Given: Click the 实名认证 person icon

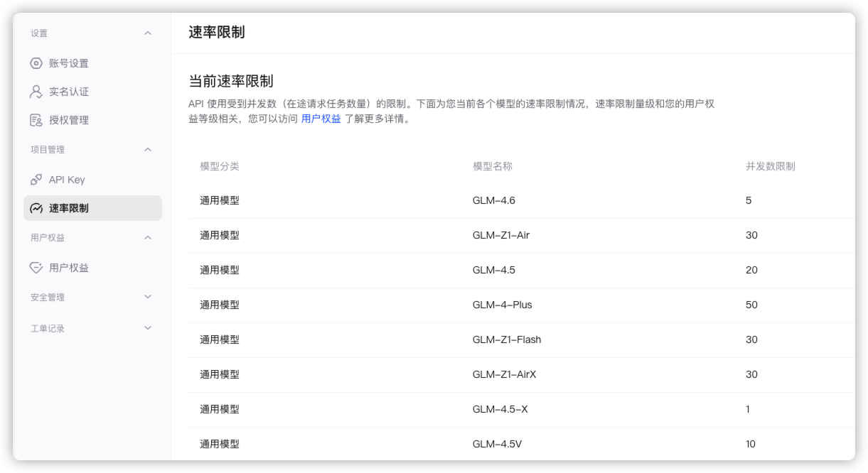Looking at the screenshot, I should (x=36, y=92).
